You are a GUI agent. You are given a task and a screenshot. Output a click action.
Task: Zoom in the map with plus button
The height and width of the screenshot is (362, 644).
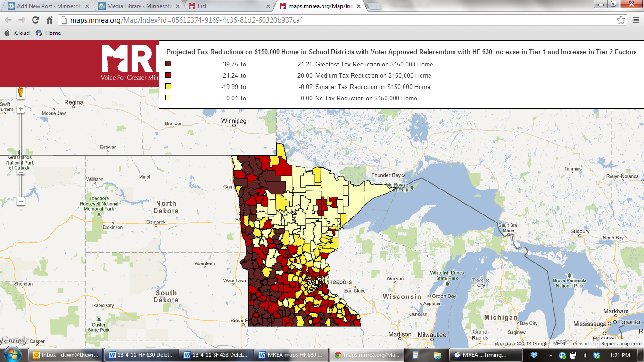pos(21,109)
